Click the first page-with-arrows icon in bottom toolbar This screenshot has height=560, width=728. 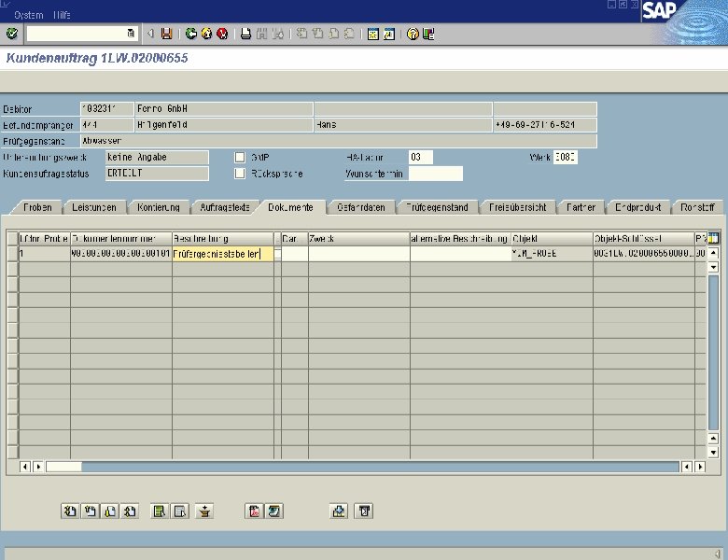(69, 511)
